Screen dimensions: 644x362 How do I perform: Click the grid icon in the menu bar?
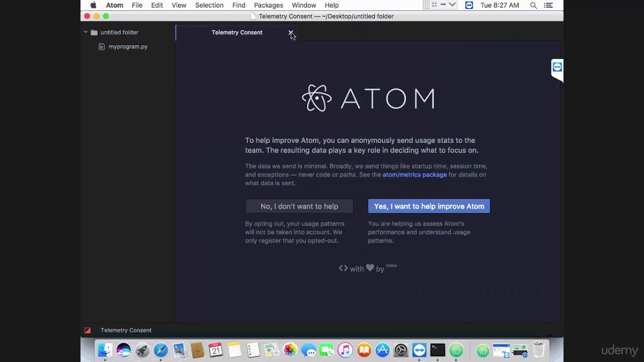426,5
